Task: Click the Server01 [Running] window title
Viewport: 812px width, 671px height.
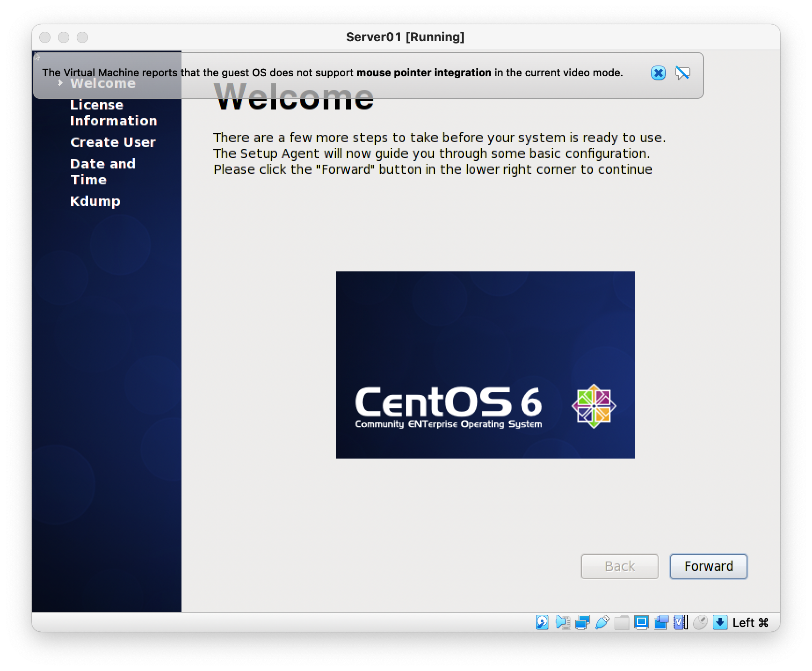Action: pyautogui.click(x=406, y=37)
